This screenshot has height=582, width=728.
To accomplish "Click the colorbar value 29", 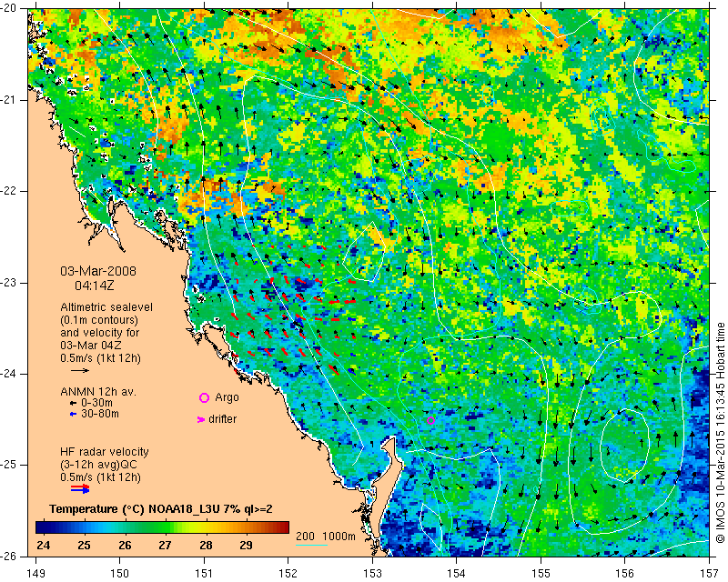I will point(246,545).
